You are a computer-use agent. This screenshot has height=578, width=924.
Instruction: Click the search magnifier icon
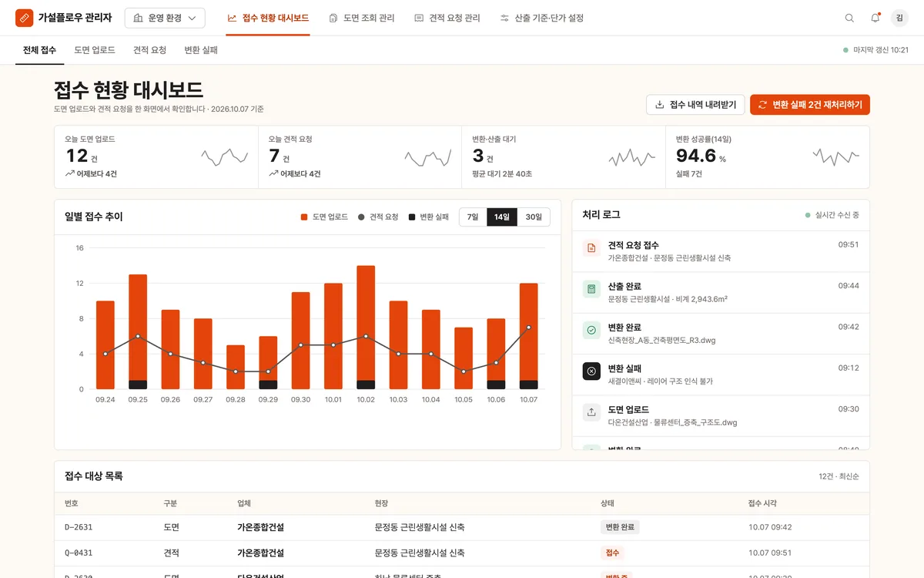[849, 18]
